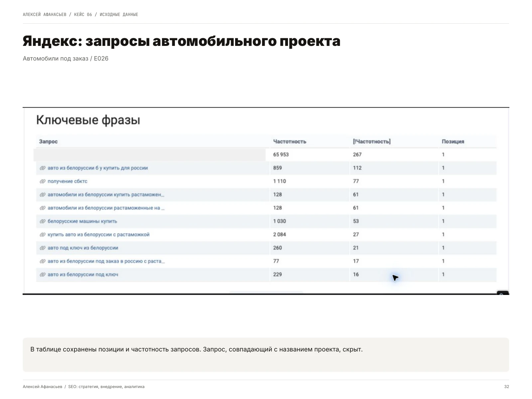Click breadcrumb 'ИСХОДНЫЕ ДАННЫЕ'
This screenshot has width=532, height=399.
coord(119,14)
